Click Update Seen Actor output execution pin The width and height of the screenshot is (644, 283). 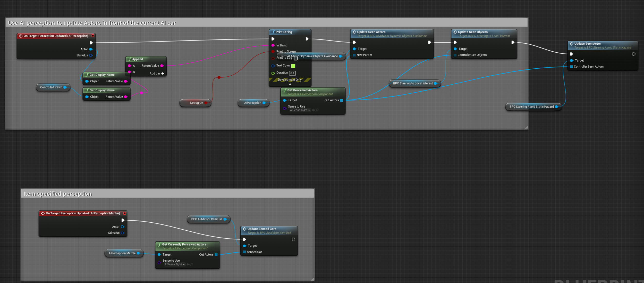[x=634, y=54]
